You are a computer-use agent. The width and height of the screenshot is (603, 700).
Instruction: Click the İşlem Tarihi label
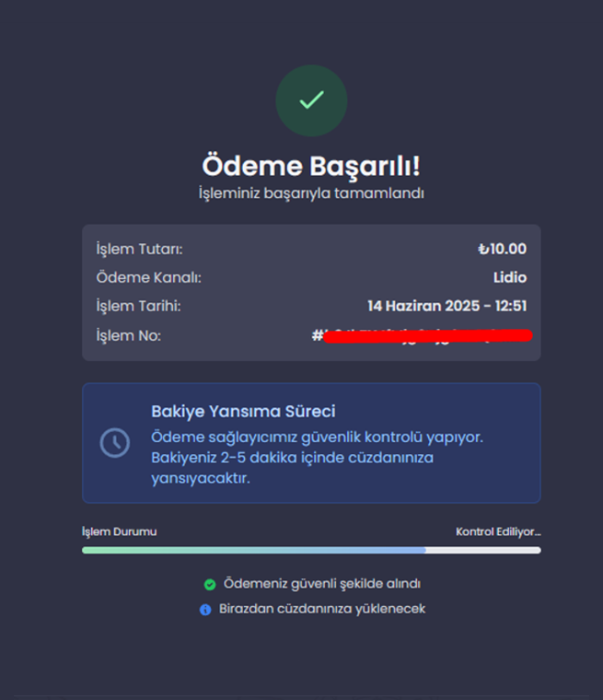click(138, 306)
